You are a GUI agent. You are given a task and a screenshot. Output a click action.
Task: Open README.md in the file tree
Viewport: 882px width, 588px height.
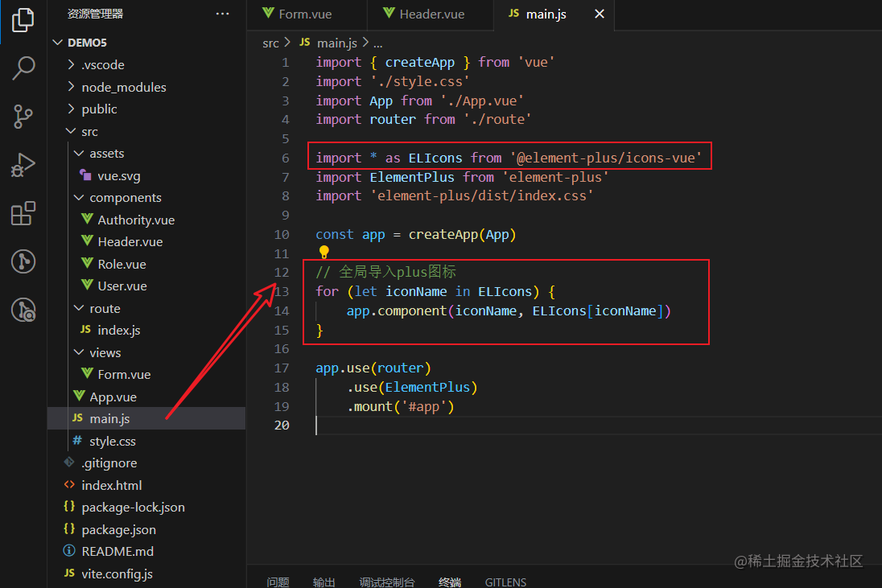[x=146, y=552]
